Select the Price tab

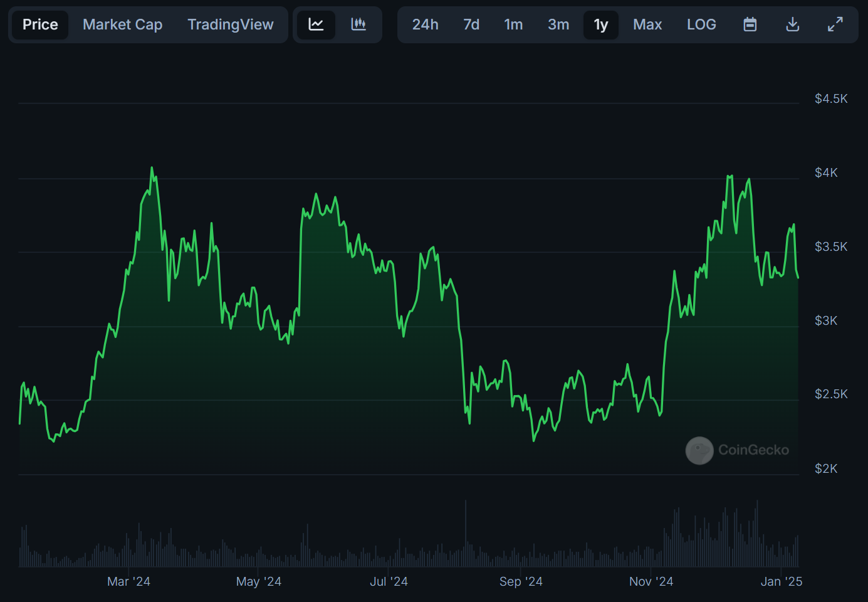pyautogui.click(x=40, y=24)
